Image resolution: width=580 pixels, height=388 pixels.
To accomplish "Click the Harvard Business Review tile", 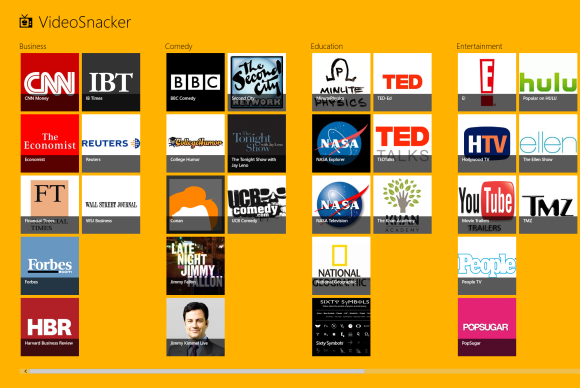I will [50, 327].
